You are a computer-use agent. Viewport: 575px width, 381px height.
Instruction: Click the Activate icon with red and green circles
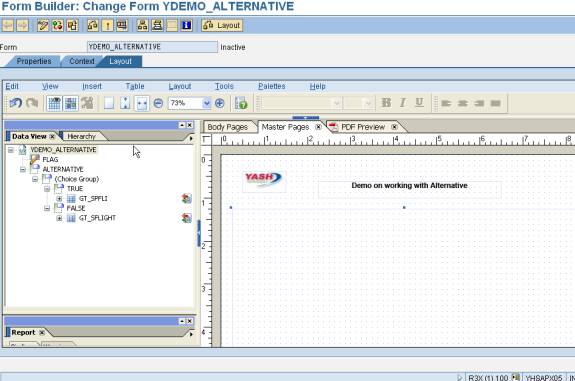coord(57,25)
